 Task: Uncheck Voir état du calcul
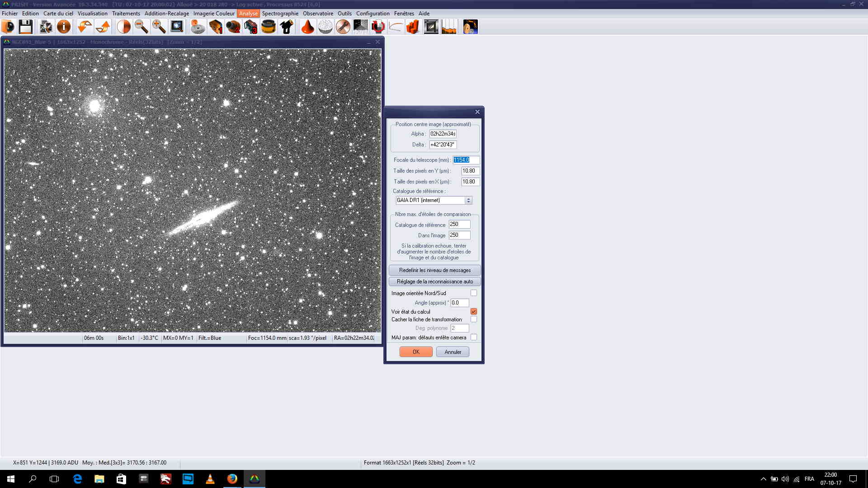click(473, 311)
